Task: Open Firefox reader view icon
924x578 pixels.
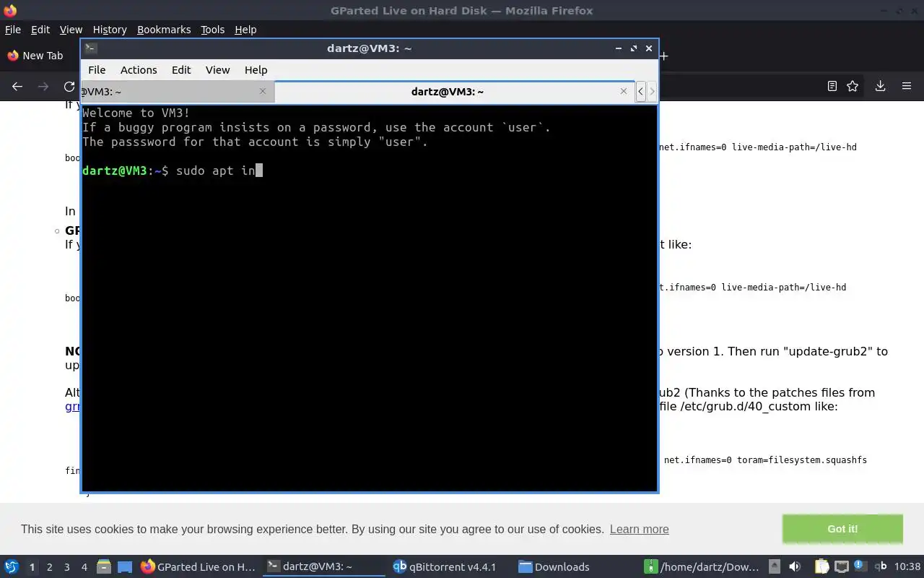Action: [x=832, y=86]
